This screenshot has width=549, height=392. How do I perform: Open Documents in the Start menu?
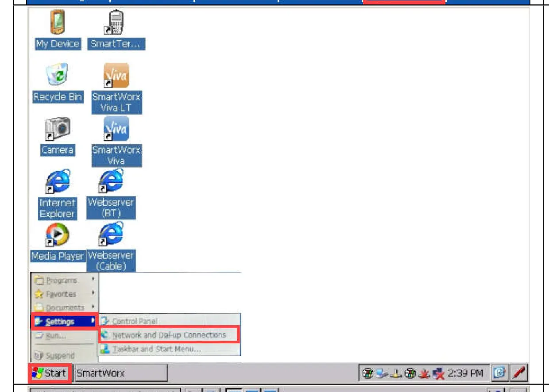tap(65, 307)
